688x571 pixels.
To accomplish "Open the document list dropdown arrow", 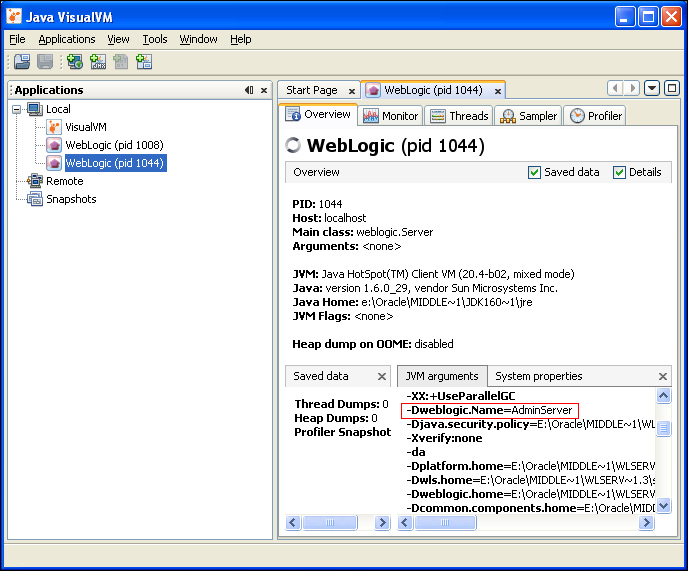I will [x=652, y=88].
